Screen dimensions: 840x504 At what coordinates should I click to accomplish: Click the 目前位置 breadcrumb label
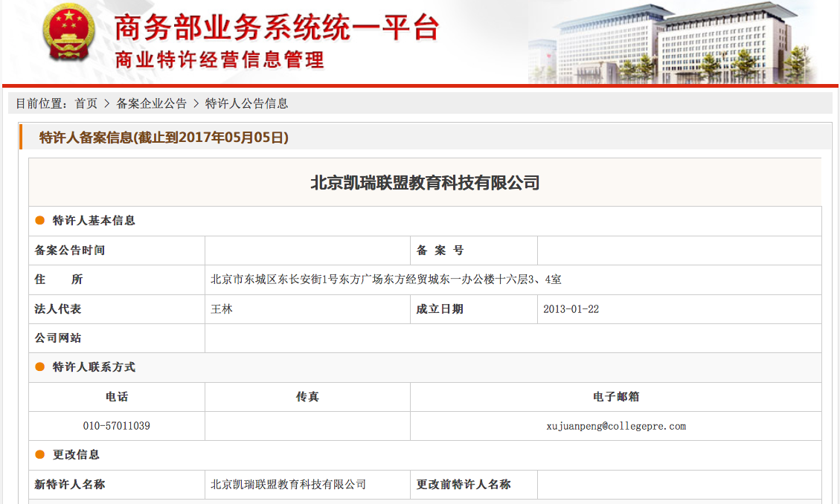41,103
